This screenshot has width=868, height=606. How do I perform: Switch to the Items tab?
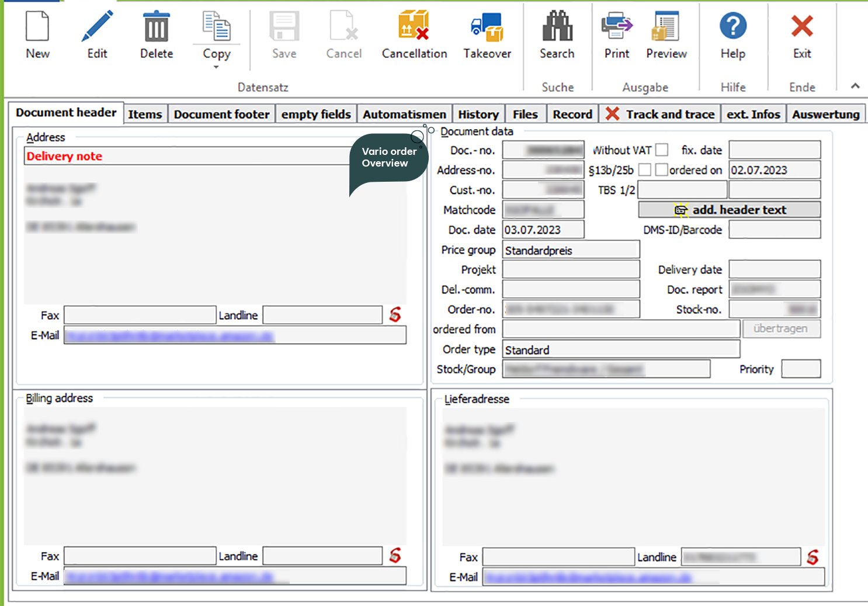(x=145, y=115)
